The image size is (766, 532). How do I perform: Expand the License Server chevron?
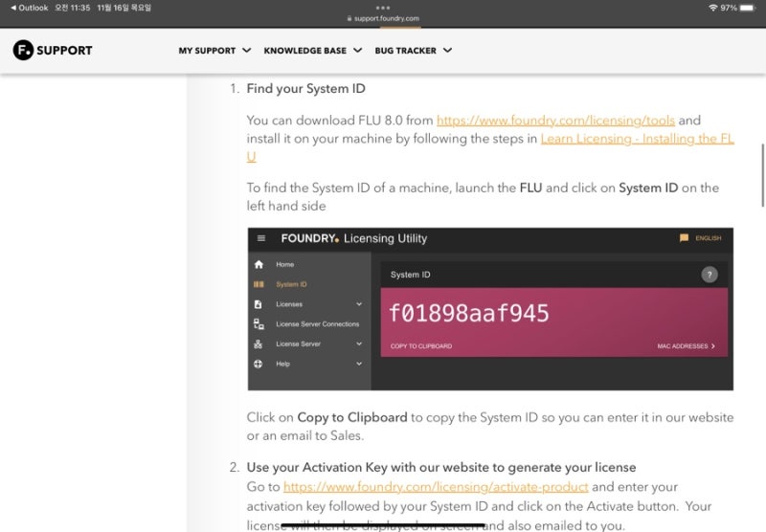tap(359, 344)
